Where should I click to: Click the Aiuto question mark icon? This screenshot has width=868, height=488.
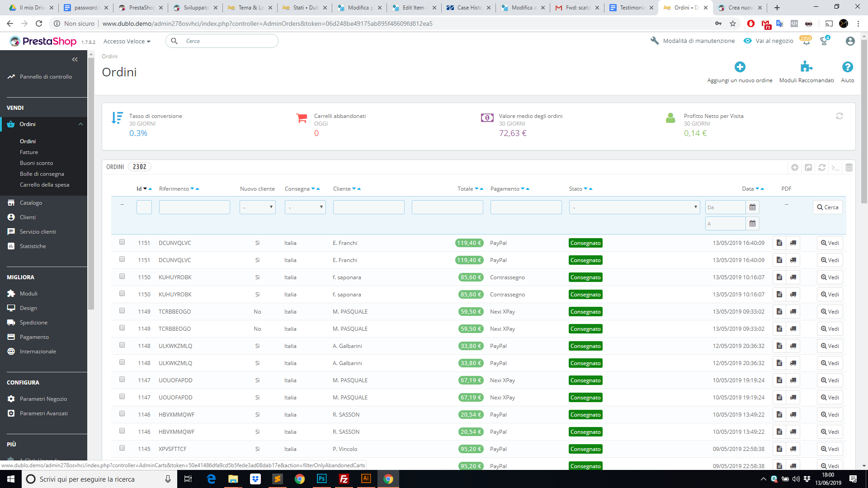point(847,67)
